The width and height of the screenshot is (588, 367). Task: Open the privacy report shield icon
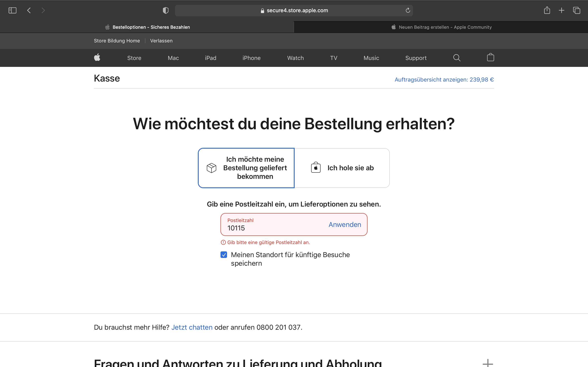pos(165,10)
